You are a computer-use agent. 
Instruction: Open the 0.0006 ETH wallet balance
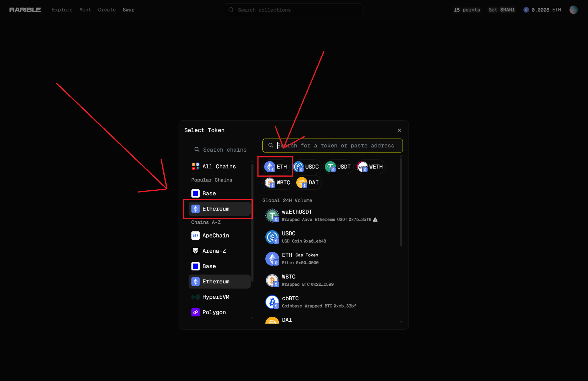coord(542,10)
